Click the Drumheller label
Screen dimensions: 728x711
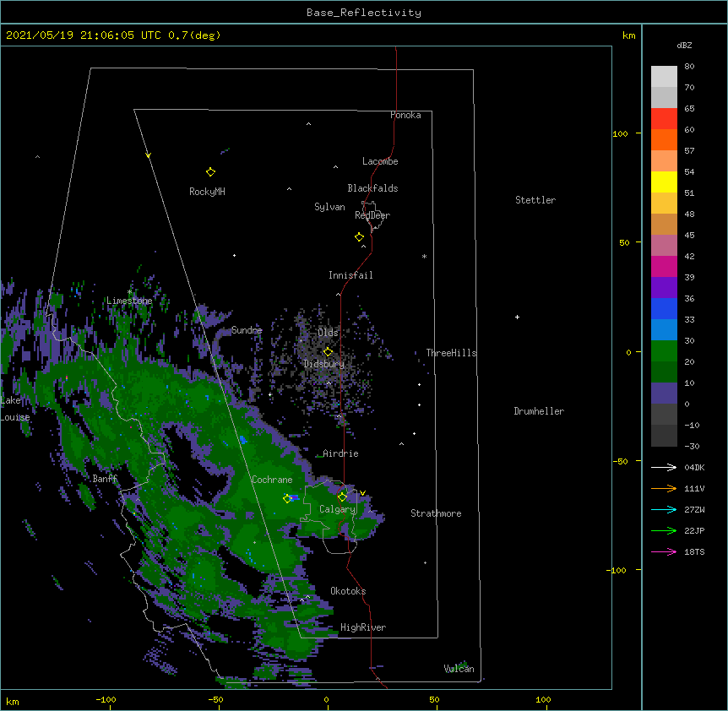[x=539, y=411]
